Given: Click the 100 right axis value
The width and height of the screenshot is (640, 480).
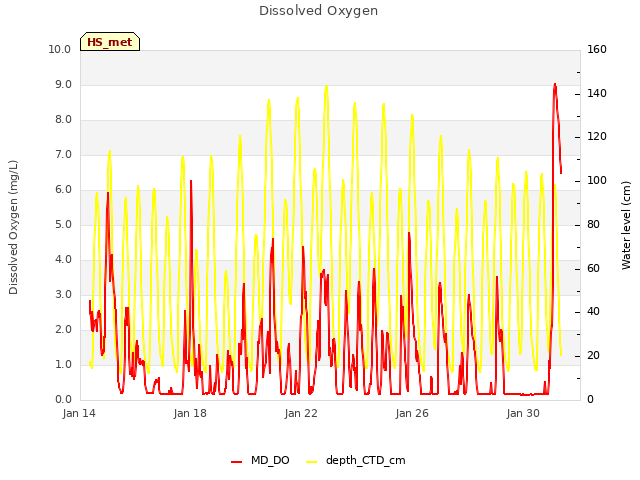Looking at the screenshot, I should click(597, 180).
